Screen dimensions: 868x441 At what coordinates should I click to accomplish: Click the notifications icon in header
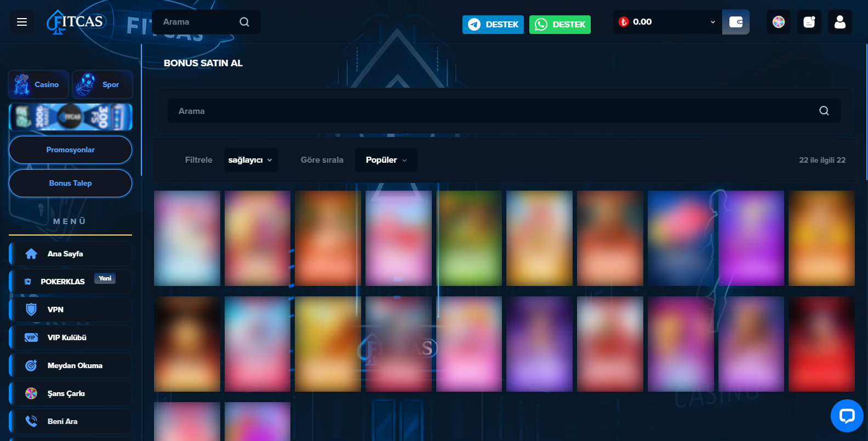click(809, 22)
